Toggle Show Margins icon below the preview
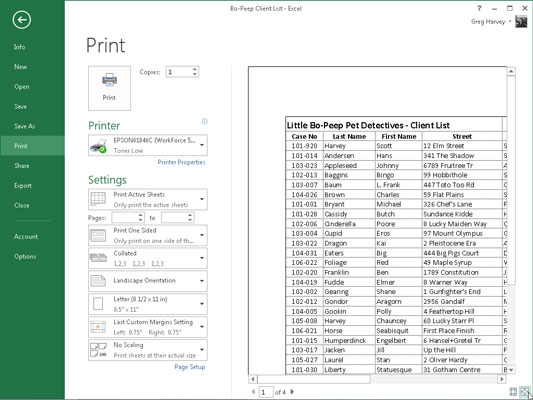This screenshot has width=533, height=400. click(513, 392)
